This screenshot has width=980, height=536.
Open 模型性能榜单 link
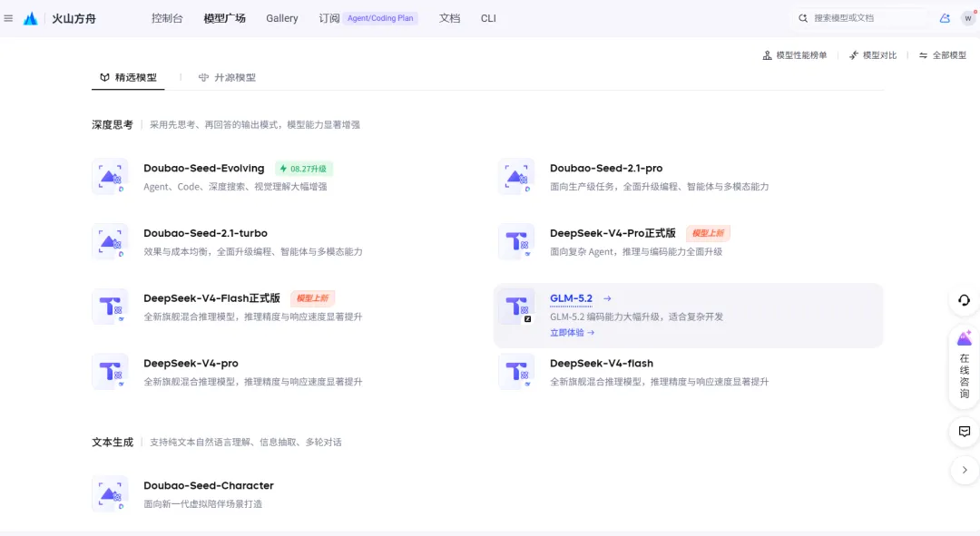(x=801, y=55)
